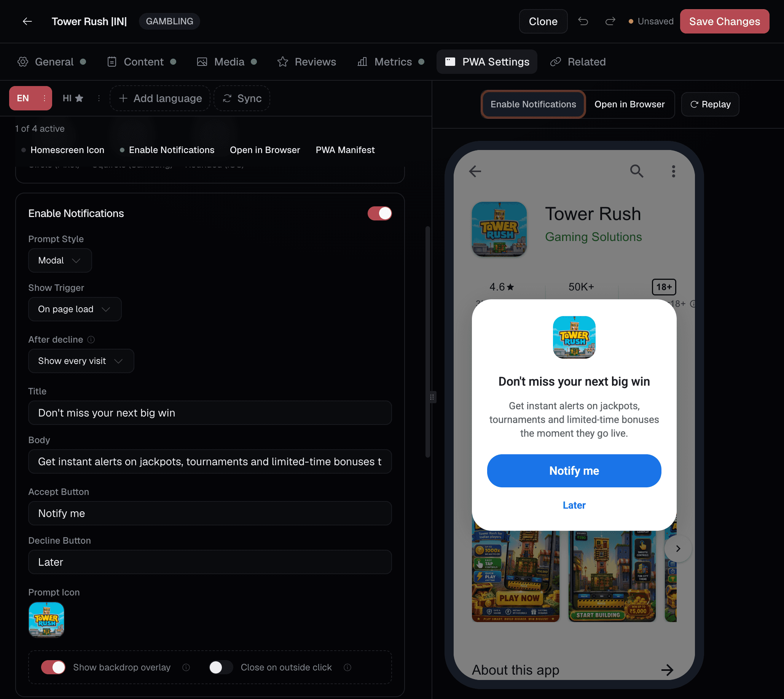Click the panel resize handle dots

pyautogui.click(x=432, y=397)
